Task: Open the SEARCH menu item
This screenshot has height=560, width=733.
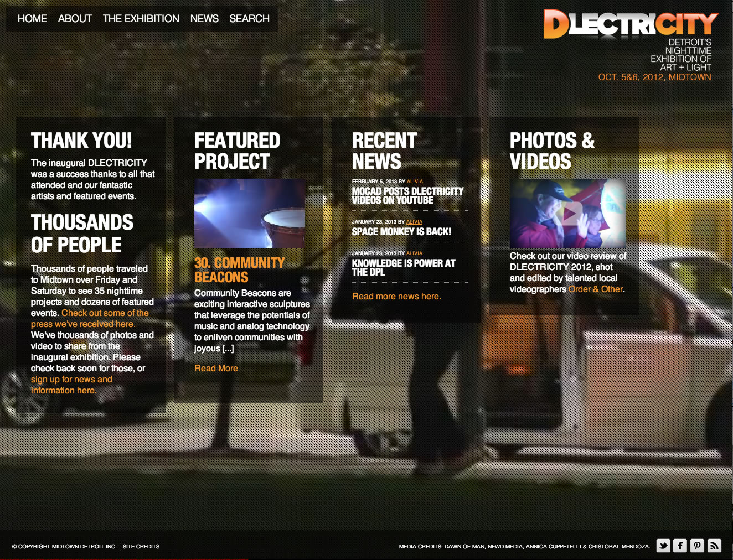Action: (x=250, y=18)
